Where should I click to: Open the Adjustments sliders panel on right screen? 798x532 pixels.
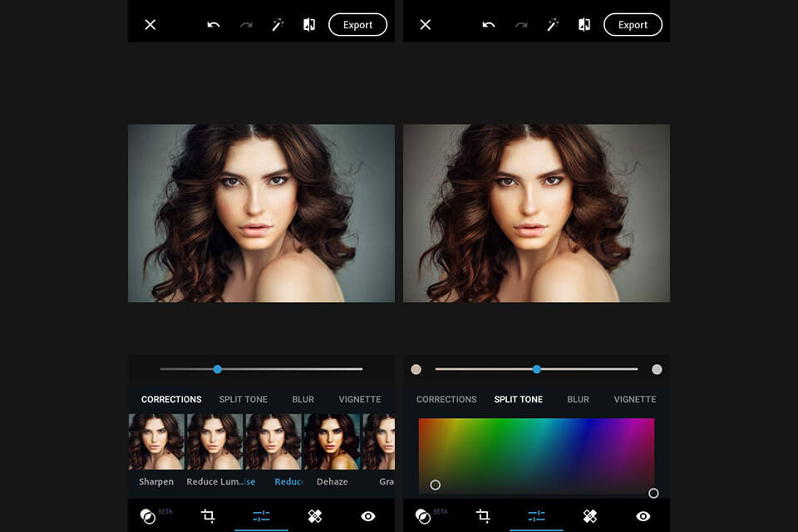536,516
